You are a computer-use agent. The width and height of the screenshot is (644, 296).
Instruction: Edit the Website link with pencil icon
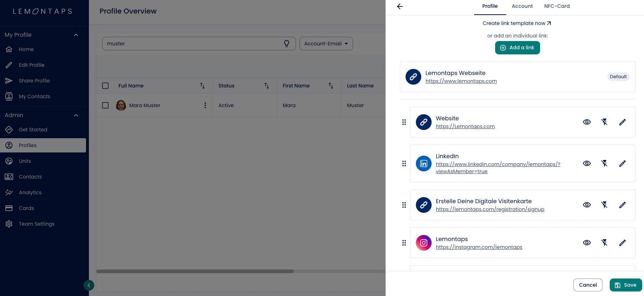coord(623,122)
